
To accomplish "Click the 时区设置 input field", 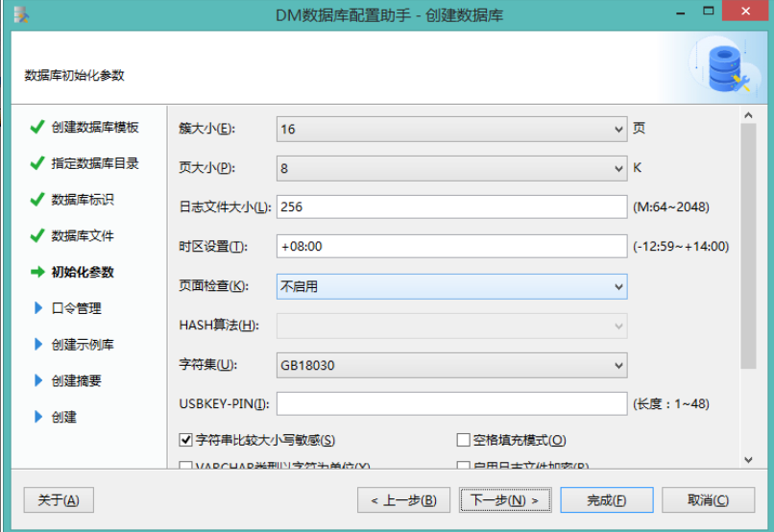I will click(x=451, y=246).
